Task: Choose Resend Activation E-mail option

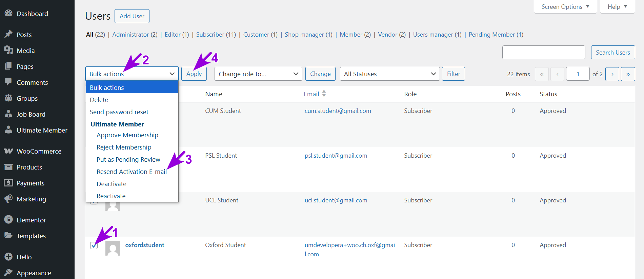Action: click(132, 172)
